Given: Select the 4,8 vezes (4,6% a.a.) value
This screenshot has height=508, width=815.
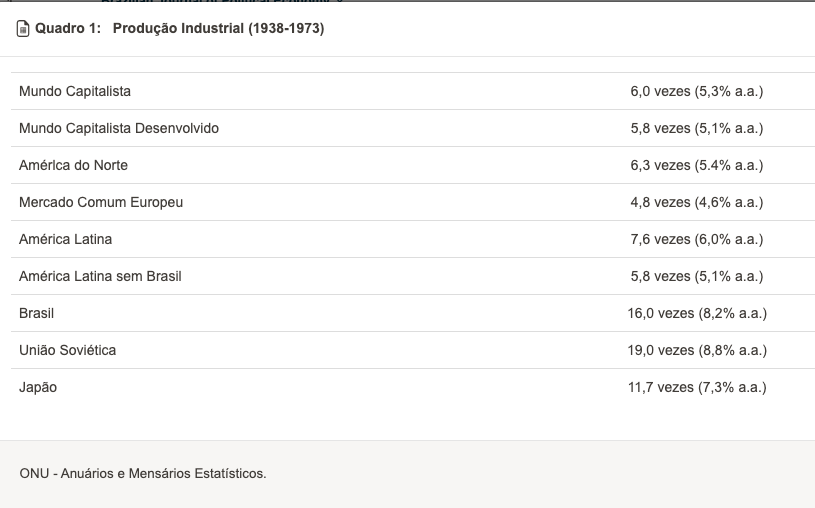Looking at the screenshot, I should (696, 202).
